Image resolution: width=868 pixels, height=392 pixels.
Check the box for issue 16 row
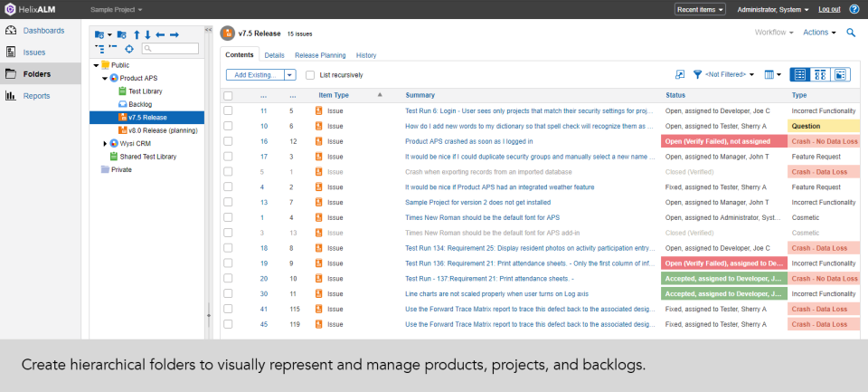pyautogui.click(x=229, y=141)
